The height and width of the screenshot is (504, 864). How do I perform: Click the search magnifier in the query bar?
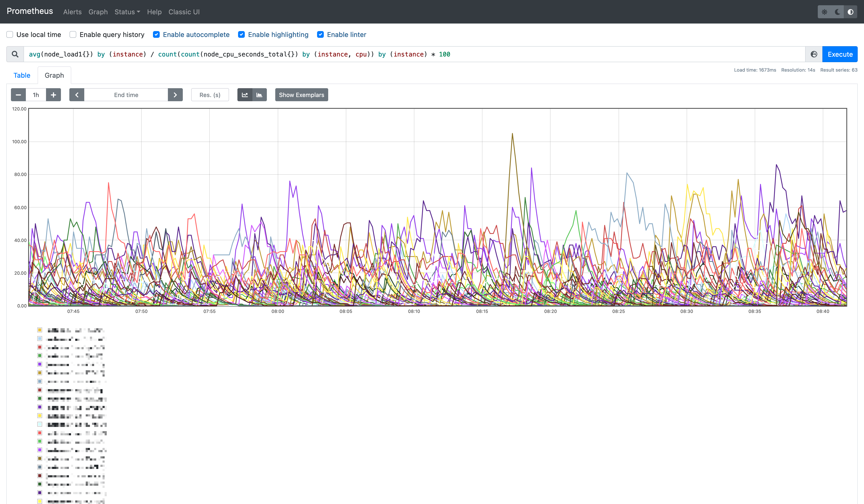pos(15,54)
